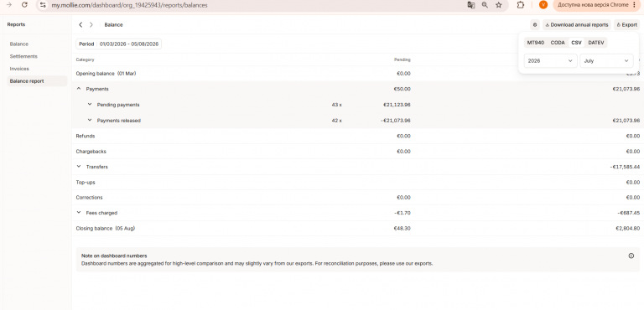Screen dimensions: 644x310
Task: Click the -€1.70 pending fees amount
Action: click(x=402, y=213)
